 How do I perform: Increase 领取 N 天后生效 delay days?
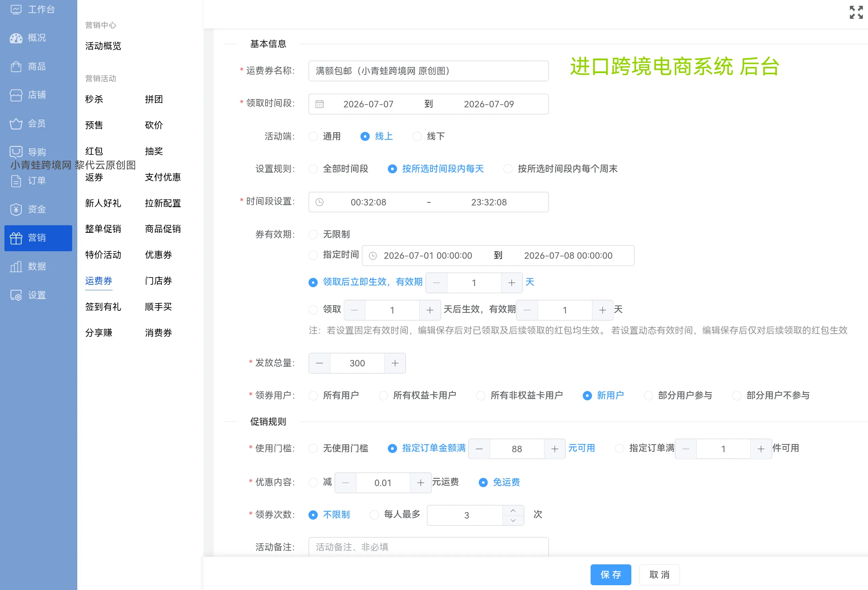pos(430,310)
